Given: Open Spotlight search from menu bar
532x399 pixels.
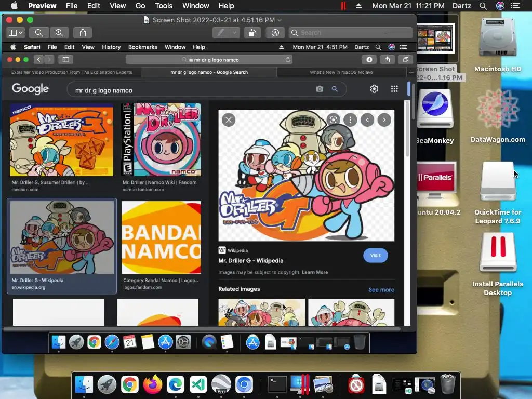Looking at the screenshot, I should click(483, 6).
